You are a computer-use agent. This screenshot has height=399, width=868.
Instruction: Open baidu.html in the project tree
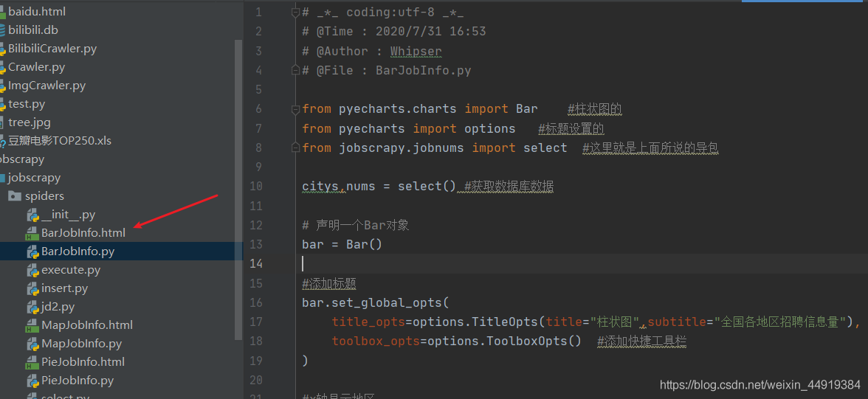coord(37,11)
